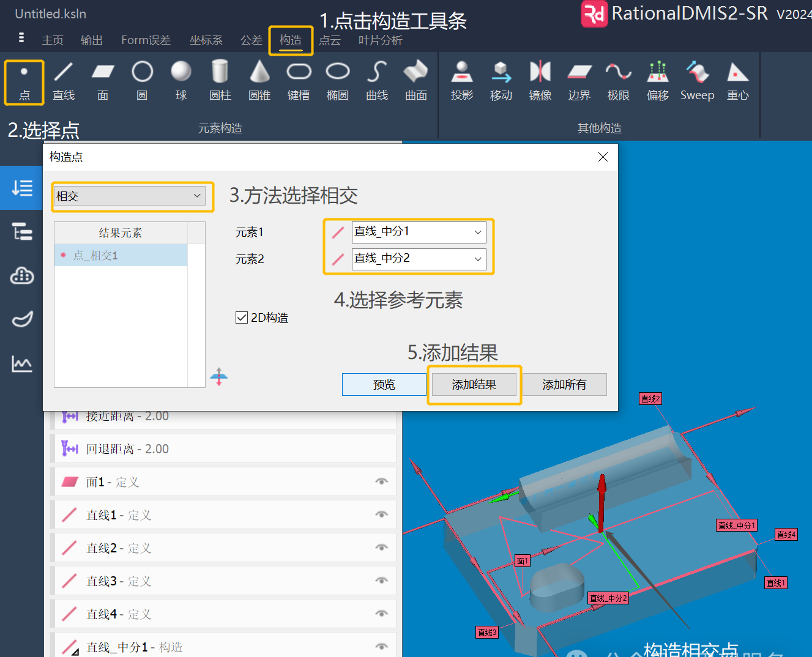Switch to the 叶片分析 ribbon tab
Viewport: 812px width, 657px height.
point(379,40)
